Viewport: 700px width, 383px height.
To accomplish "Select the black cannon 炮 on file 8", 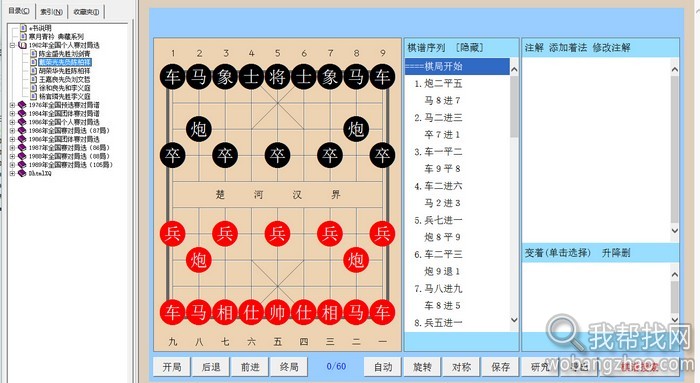I will pos(356,129).
